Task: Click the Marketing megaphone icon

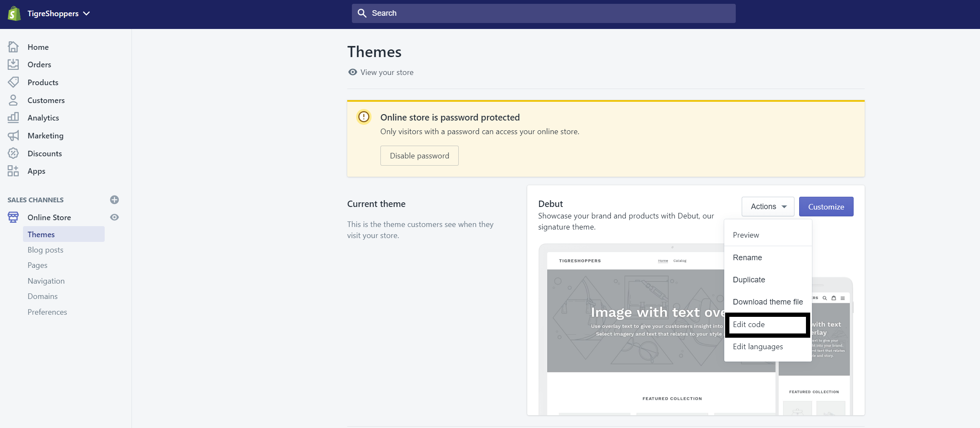Action: point(13,135)
